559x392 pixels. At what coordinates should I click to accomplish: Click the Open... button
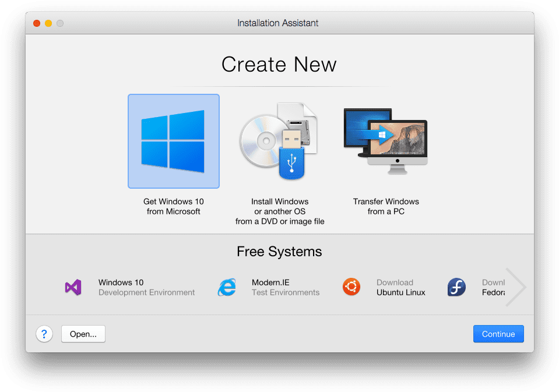pyautogui.click(x=83, y=334)
